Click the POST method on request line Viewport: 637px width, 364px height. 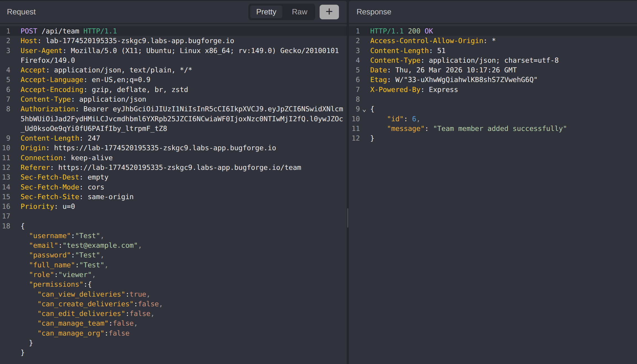point(29,31)
